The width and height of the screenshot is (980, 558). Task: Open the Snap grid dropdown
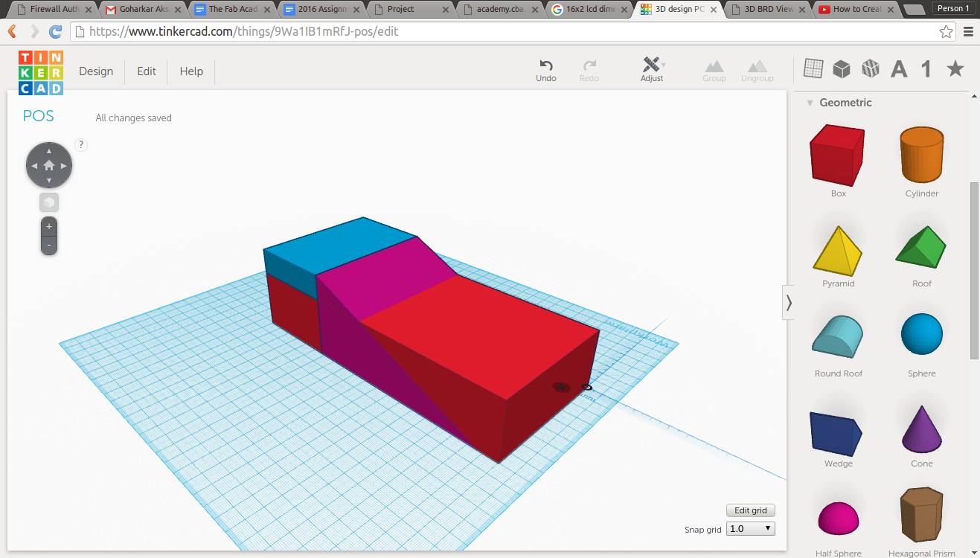[750, 529]
